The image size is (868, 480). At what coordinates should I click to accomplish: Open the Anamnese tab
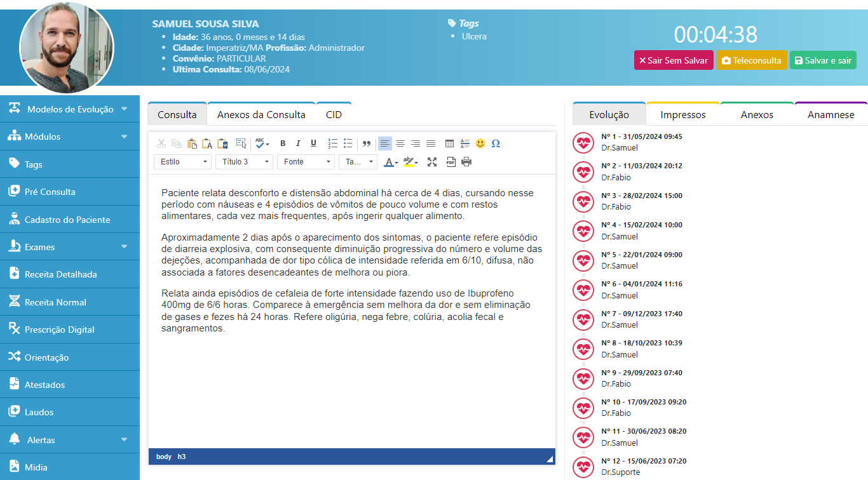pyautogui.click(x=831, y=115)
